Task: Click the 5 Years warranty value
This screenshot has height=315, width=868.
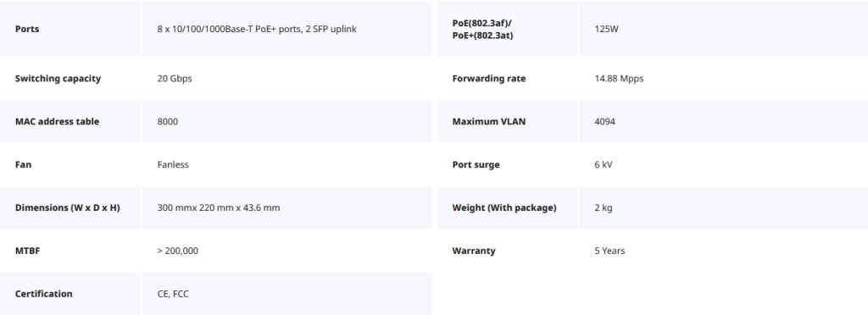Action: point(609,251)
